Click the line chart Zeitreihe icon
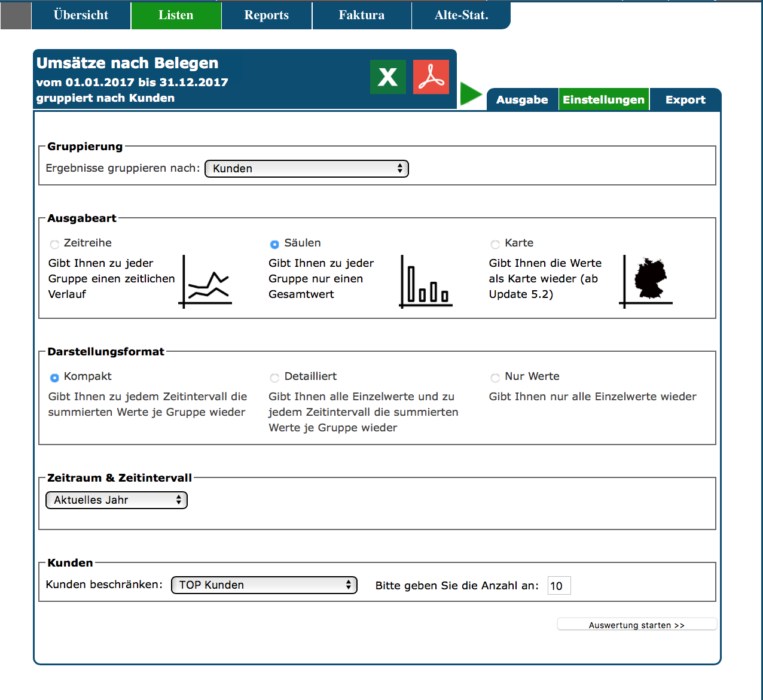 pyautogui.click(x=206, y=282)
